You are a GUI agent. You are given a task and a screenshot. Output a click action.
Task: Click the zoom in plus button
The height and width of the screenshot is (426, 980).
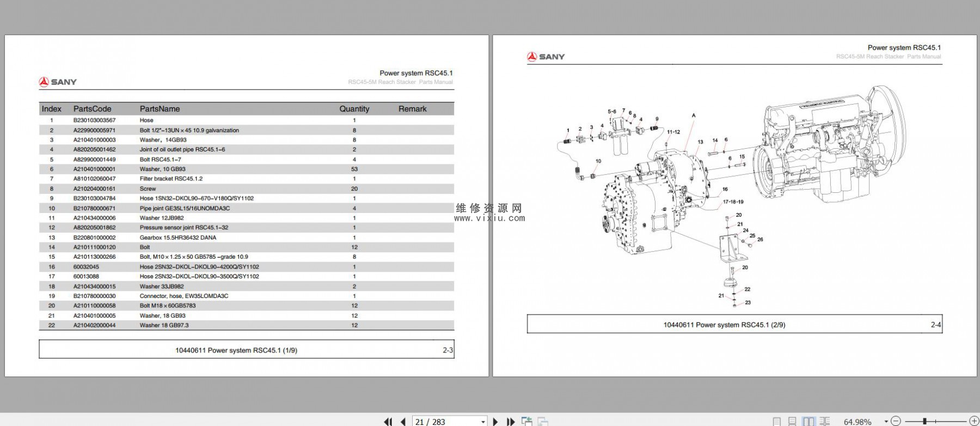click(x=975, y=421)
